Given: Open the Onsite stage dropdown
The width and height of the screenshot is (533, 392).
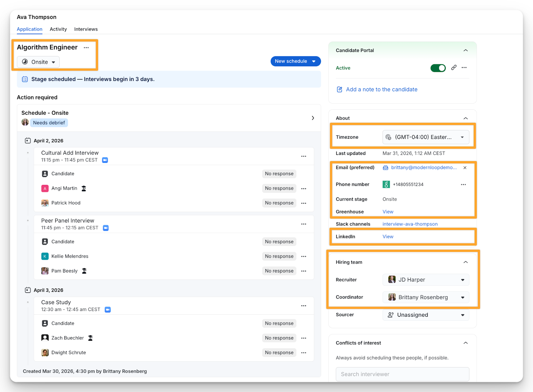Looking at the screenshot, I should click(x=38, y=62).
